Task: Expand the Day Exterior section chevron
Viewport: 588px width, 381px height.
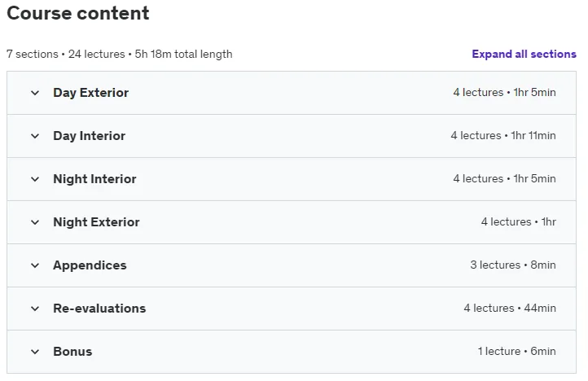Action: [35, 93]
